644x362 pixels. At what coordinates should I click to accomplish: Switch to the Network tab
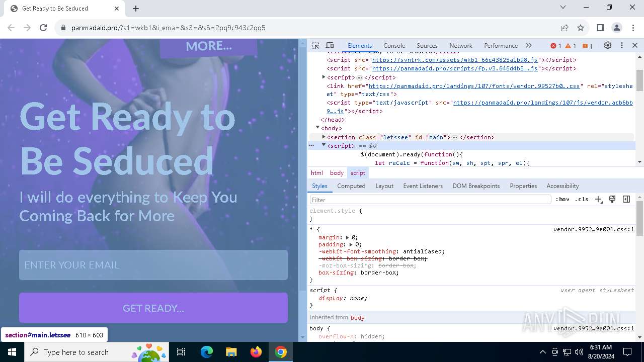pos(461,45)
